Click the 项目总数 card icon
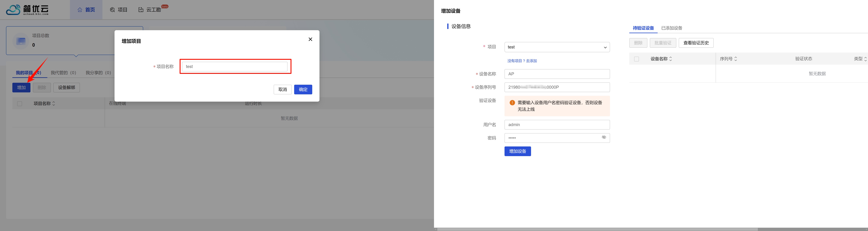This screenshot has height=231, width=868. [x=21, y=41]
